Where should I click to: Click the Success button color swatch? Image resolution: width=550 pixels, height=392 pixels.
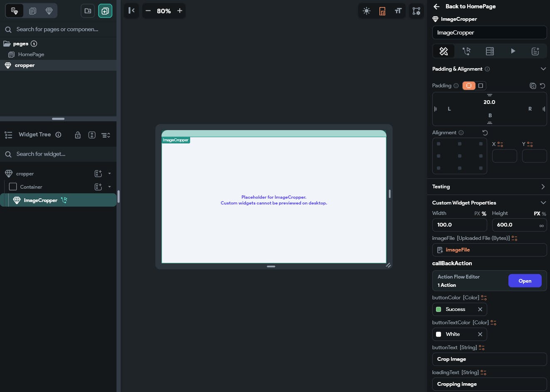(439, 309)
